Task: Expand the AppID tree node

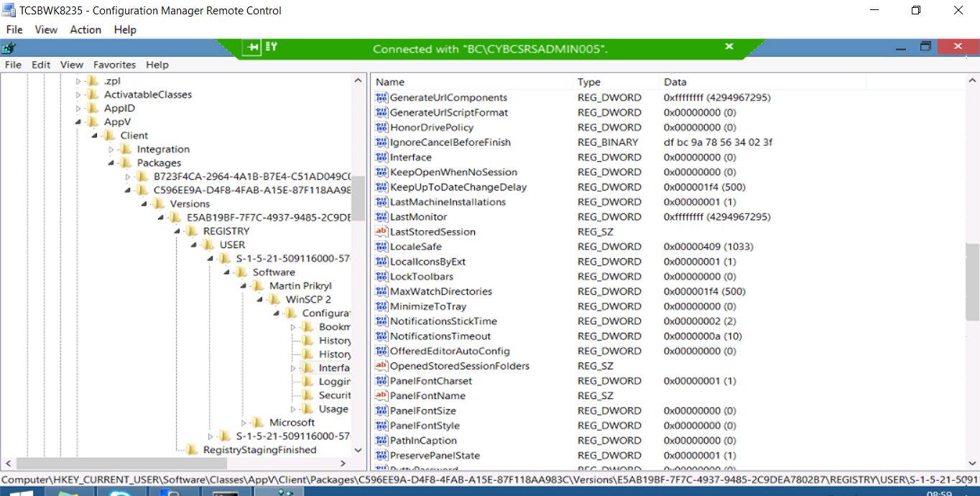Action: (78, 109)
